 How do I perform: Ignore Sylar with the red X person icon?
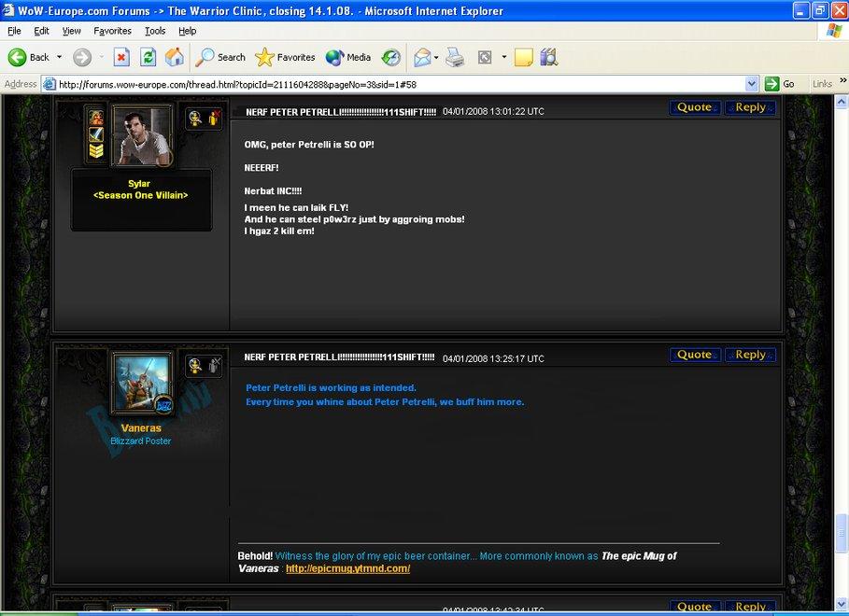pos(213,118)
